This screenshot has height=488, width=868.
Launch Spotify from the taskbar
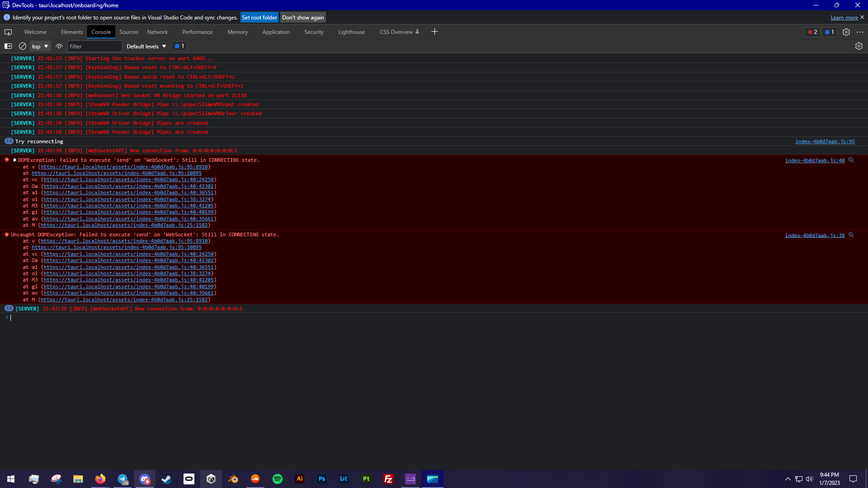[277, 479]
